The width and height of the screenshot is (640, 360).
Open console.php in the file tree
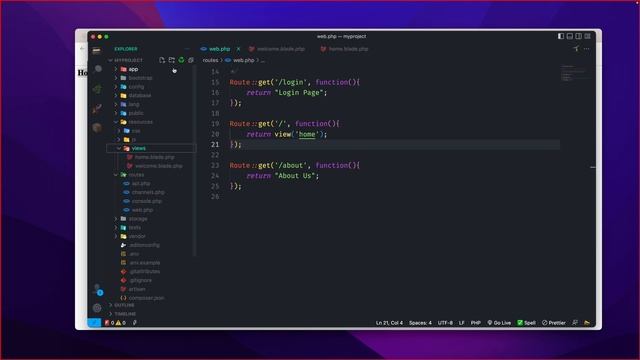(147, 201)
